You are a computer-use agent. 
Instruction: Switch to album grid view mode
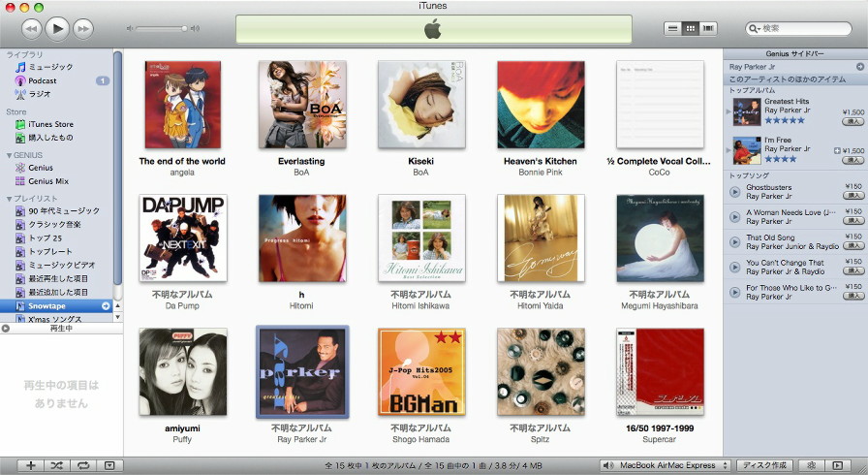tap(691, 28)
